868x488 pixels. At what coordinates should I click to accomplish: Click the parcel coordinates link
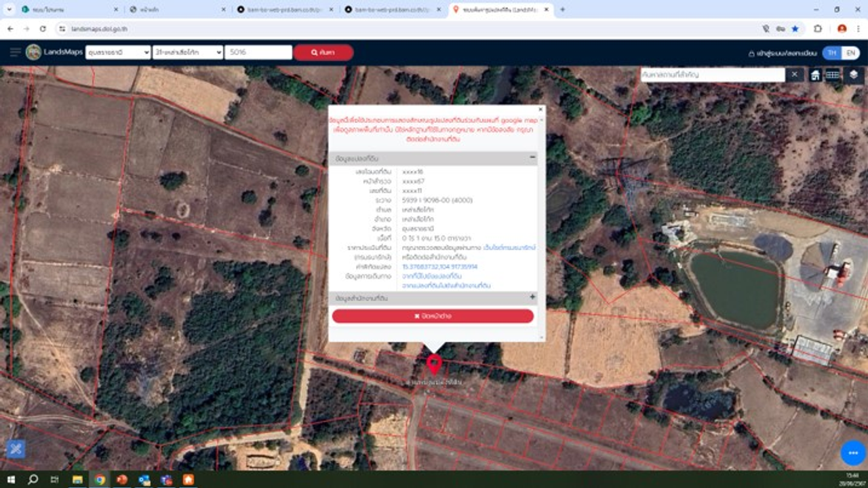click(x=439, y=267)
